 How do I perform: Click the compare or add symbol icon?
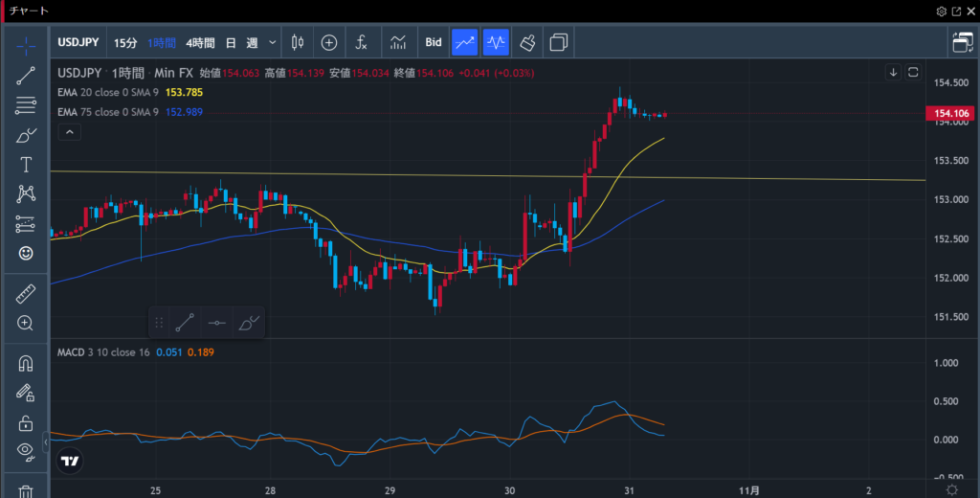[329, 42]
